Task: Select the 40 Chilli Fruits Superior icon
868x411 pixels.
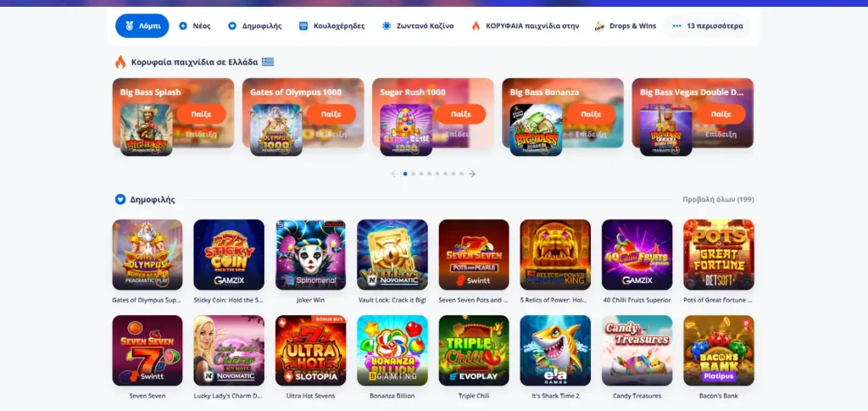Action: coord(637,254)
